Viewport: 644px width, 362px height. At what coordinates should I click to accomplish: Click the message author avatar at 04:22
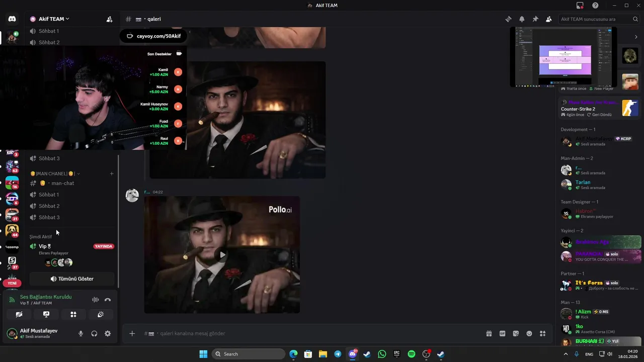[132, 196]
